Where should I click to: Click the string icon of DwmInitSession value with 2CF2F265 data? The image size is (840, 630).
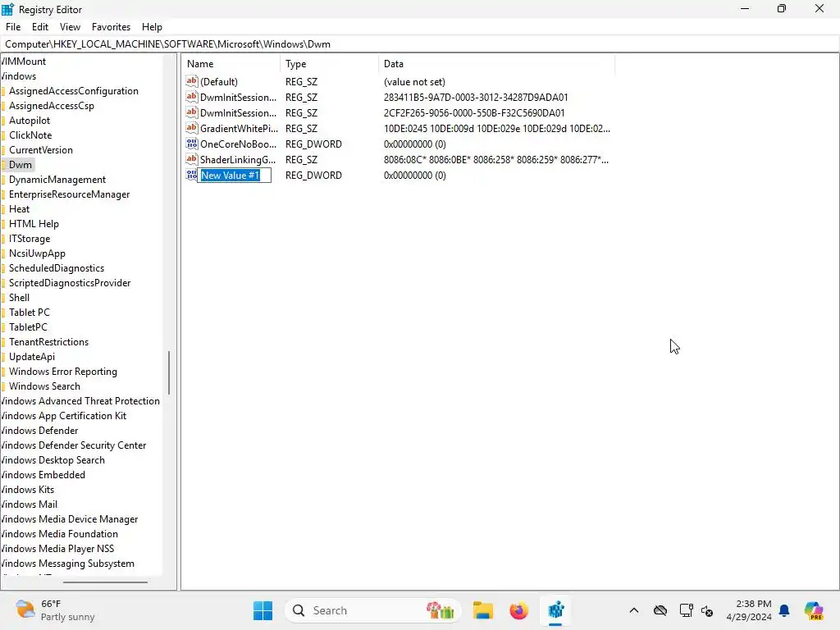click(x=192, y=112)
